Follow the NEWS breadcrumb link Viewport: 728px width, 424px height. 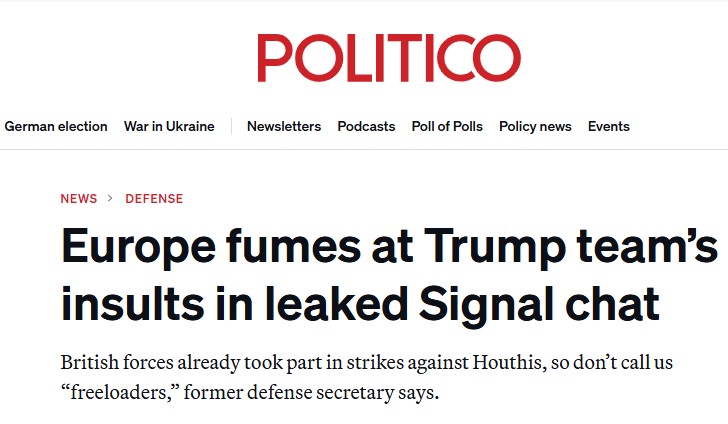[x=79, y=199]
